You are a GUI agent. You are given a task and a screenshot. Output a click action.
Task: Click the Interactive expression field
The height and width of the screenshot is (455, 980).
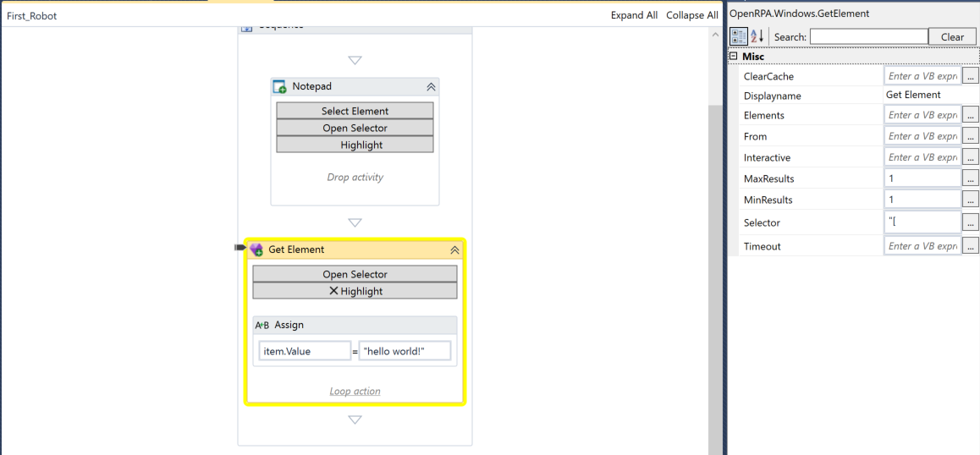coord(922,156)
